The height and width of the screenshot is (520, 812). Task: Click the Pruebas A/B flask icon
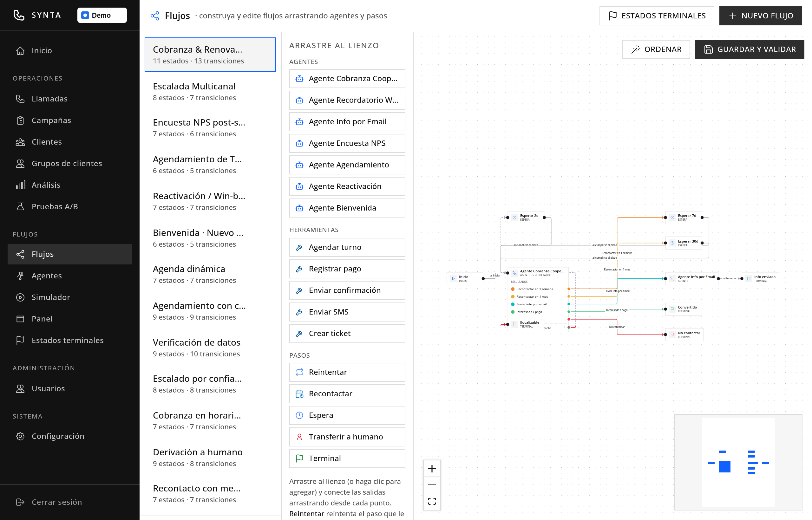tap(20, 207)
